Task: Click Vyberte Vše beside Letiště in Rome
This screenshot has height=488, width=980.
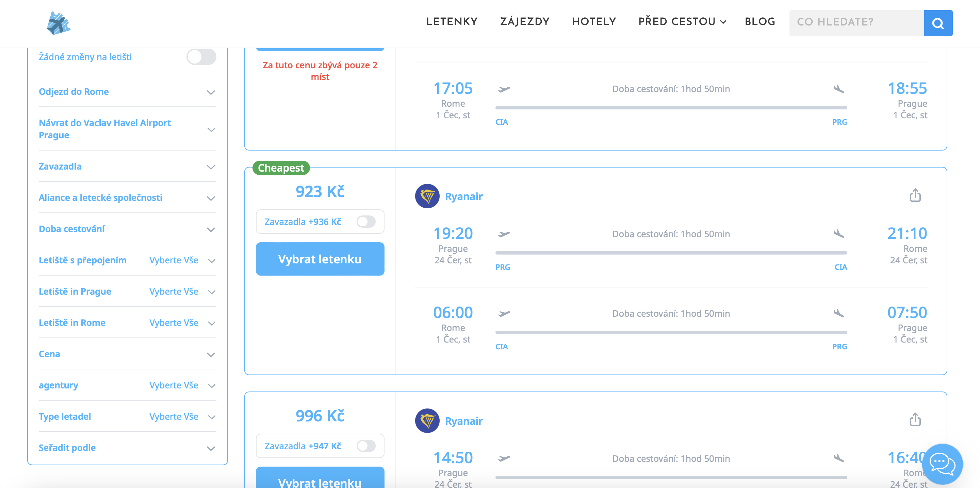Action: click(x=174, y=323)
